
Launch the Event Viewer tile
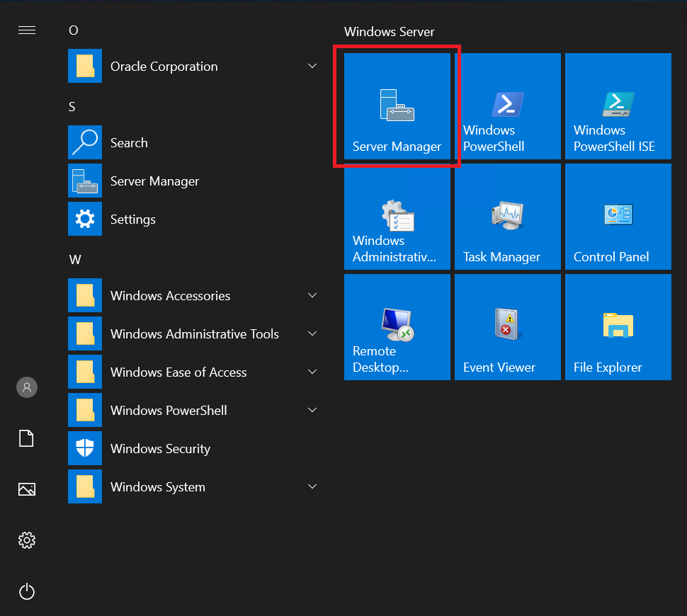507,327
